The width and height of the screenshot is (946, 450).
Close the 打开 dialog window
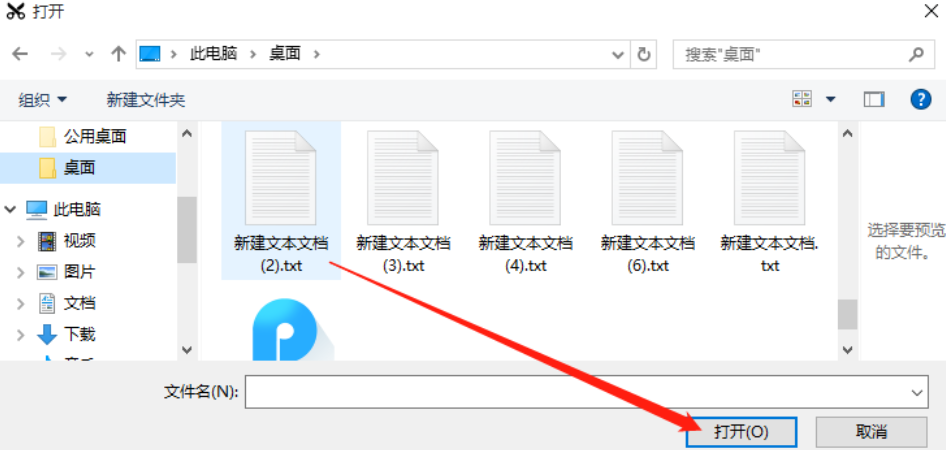coord(931,11)
